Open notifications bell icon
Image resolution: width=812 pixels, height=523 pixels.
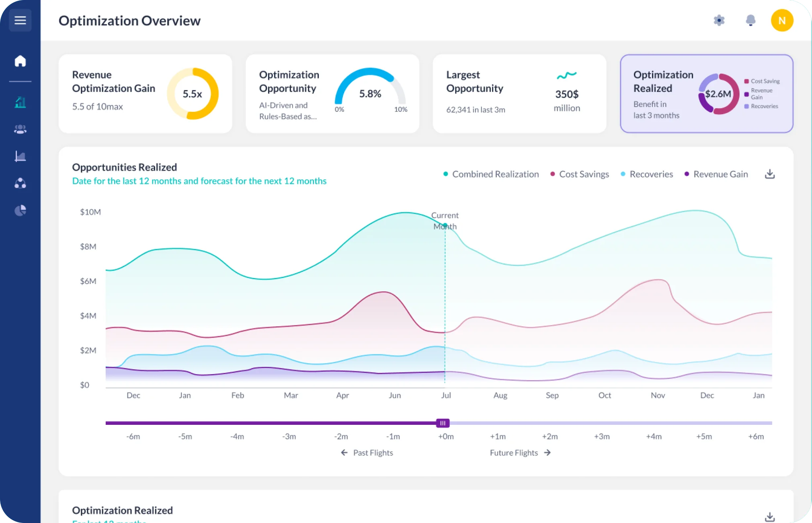750,20
